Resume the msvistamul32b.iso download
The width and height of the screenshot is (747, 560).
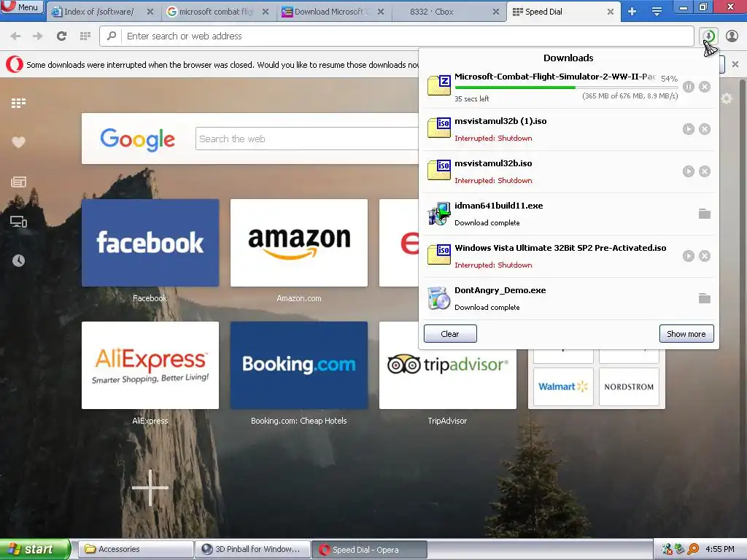tap(689, 171)
